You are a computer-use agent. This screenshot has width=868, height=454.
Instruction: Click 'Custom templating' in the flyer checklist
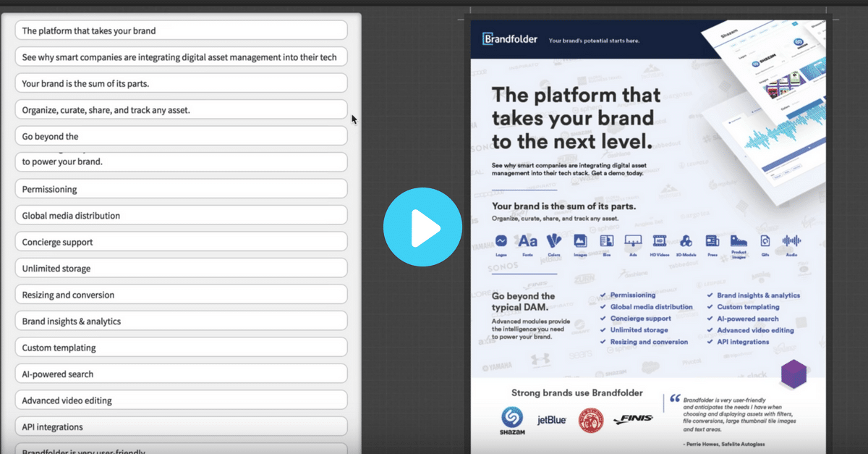[748, 307]
